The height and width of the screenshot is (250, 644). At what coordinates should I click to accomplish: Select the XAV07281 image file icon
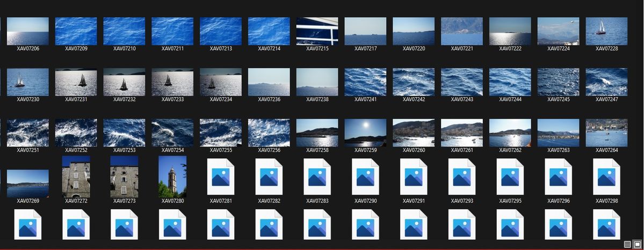click(x=221, y=177)
